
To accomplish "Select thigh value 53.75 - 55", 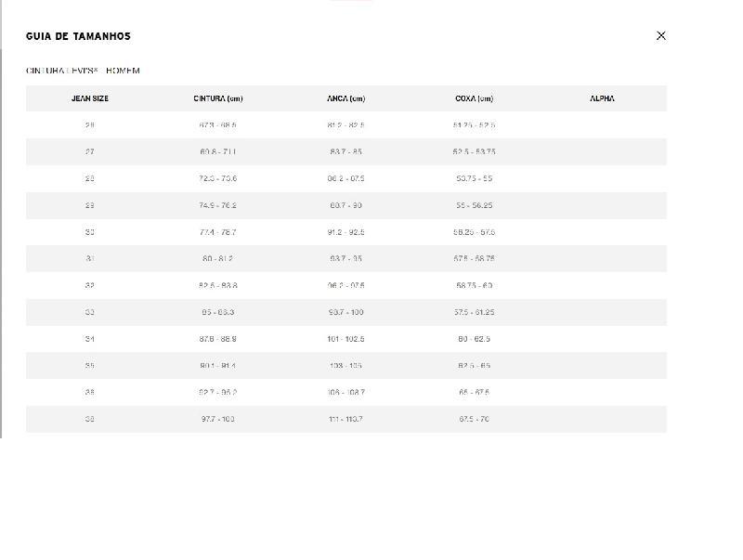I will [474, 178].
